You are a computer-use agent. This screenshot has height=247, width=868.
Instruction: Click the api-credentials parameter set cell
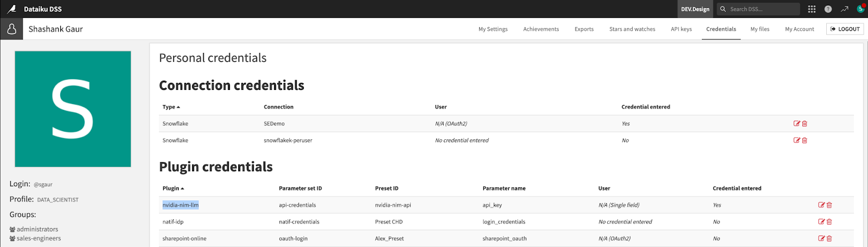pos(297,205)
